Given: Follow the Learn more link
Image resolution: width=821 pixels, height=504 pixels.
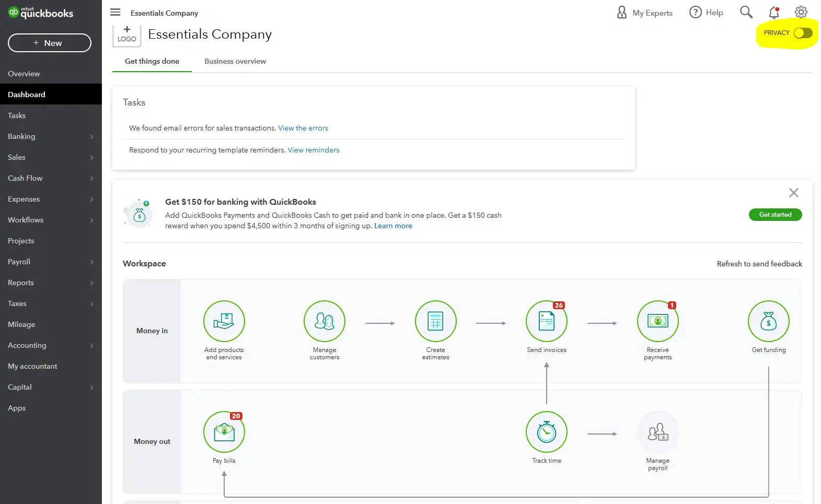Looking at the screenshot, I should pos(393,226).
